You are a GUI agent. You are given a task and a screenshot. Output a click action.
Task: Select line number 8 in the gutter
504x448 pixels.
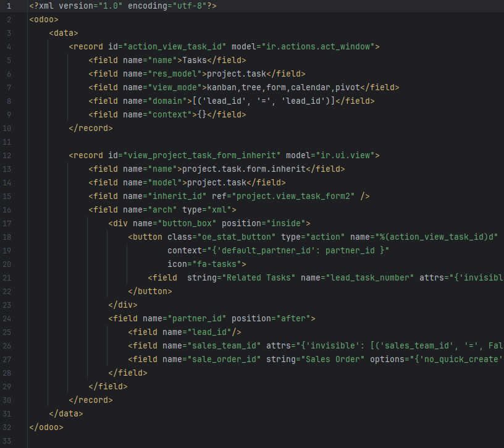point(9,101)
